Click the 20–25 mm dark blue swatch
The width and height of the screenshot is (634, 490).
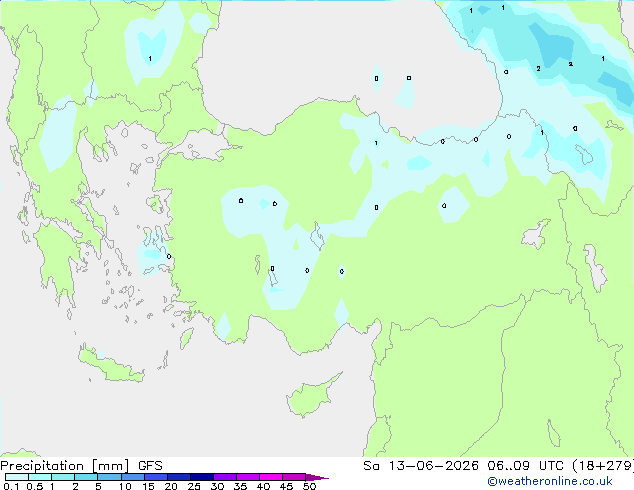click(x=179, y=477)
